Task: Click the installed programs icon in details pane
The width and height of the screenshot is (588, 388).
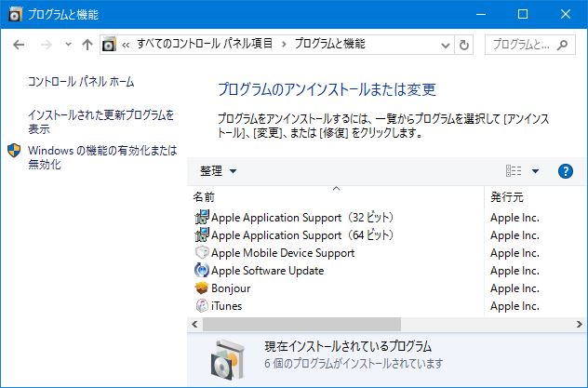Action: [228, 359]
